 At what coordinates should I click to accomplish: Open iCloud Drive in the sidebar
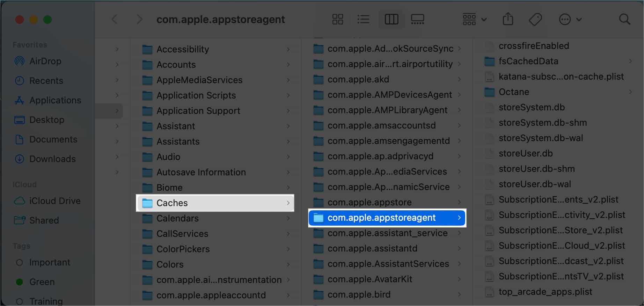tap(47, 201)
